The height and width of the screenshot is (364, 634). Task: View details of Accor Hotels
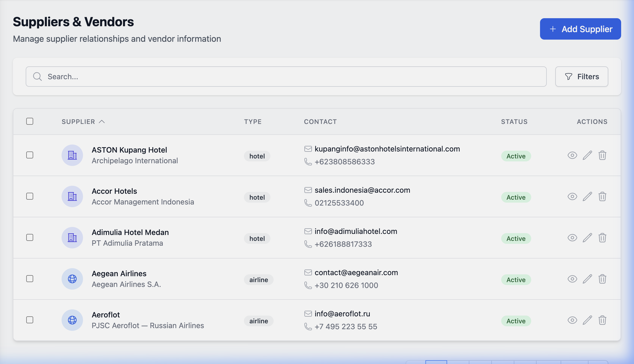pyautogui.click(x=572, y=196)
